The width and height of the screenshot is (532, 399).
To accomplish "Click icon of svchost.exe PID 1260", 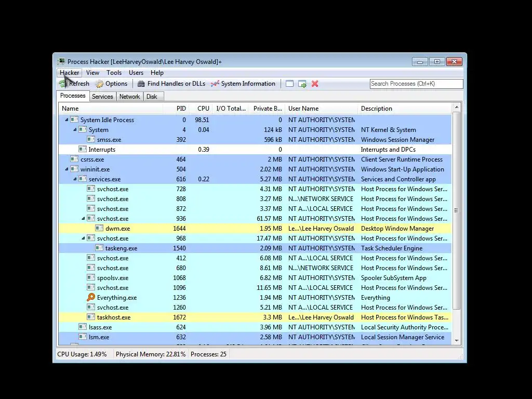I will (x=91, y=308).
